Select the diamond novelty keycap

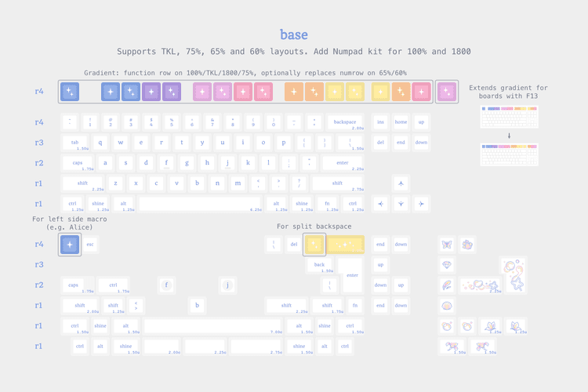[x=447, y=265]
